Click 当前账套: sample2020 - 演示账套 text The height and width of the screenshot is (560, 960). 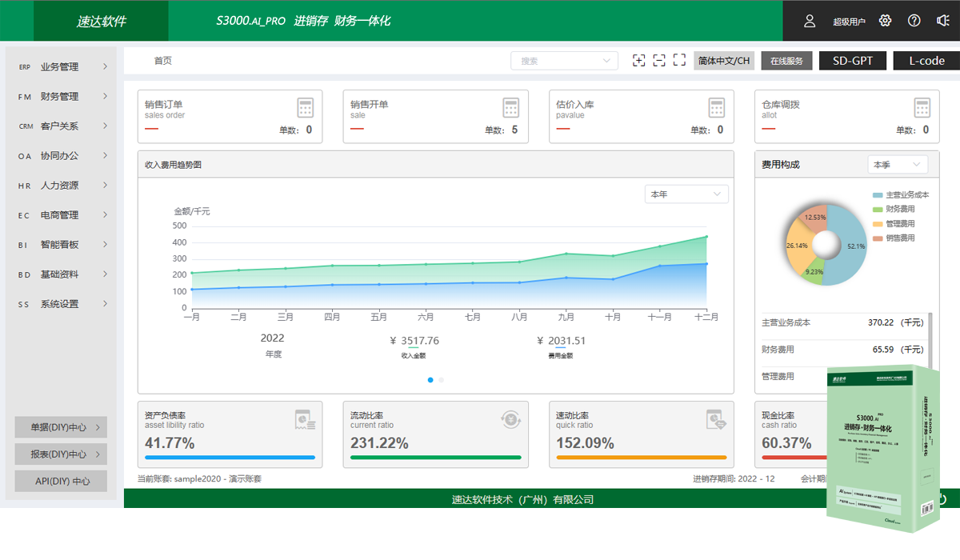199,479
